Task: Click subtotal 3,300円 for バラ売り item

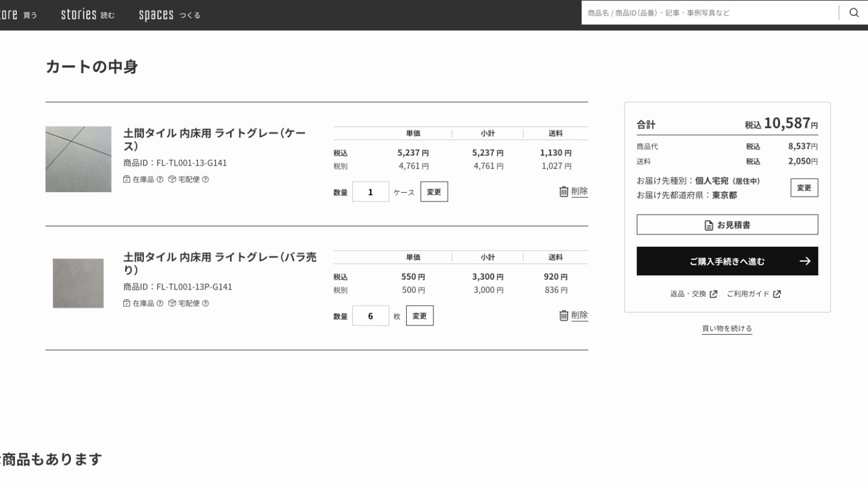Action: [487, 277]
